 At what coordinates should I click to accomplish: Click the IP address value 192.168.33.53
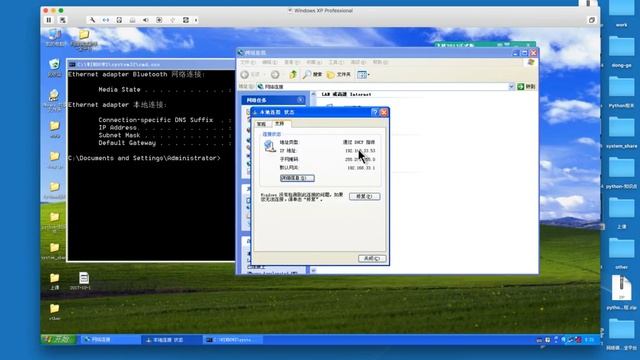[x=360, y=151]
